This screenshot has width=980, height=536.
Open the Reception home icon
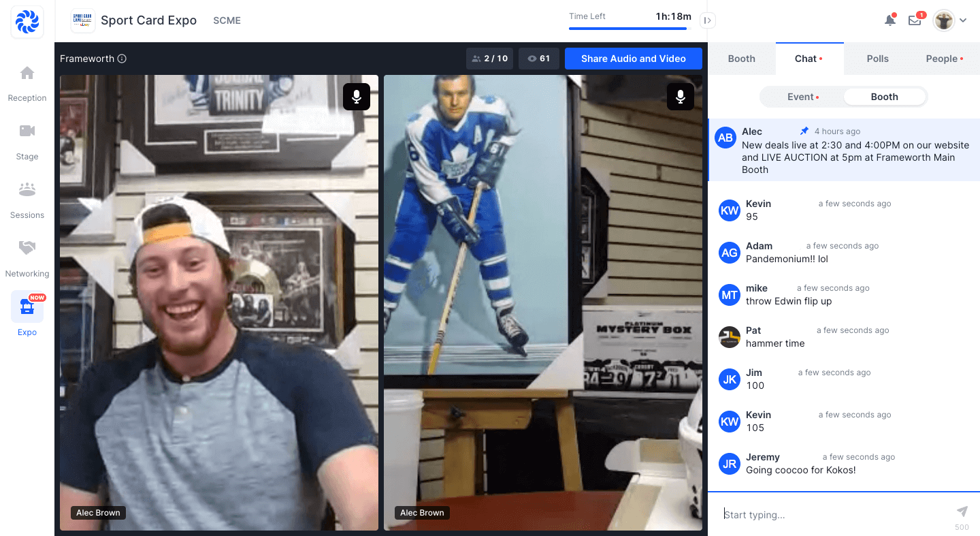click(27, 74)
